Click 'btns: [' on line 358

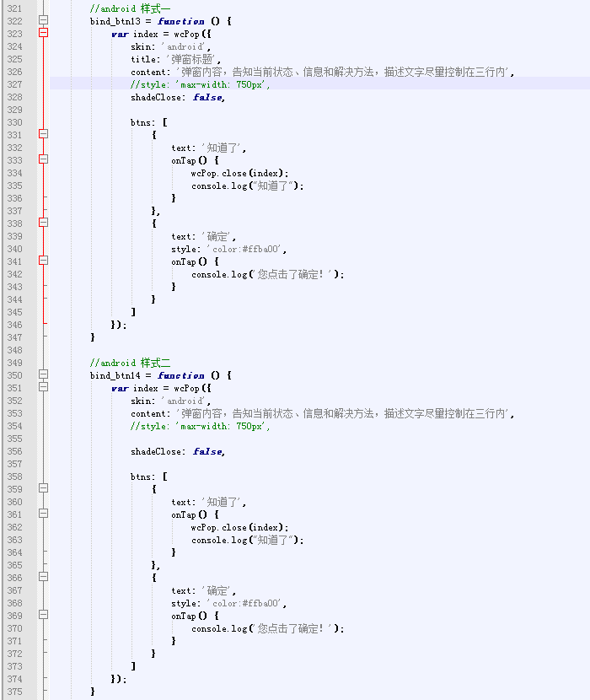(x=149, y=477)
